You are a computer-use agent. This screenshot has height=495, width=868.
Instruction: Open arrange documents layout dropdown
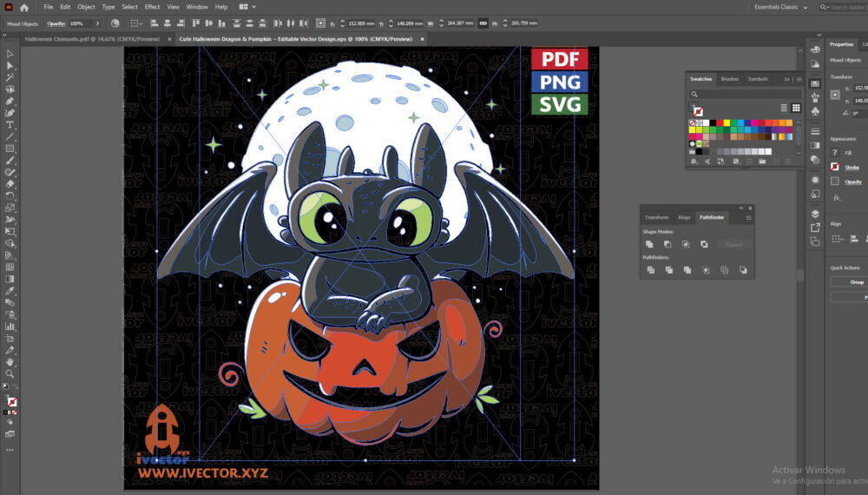pos(247,7)
